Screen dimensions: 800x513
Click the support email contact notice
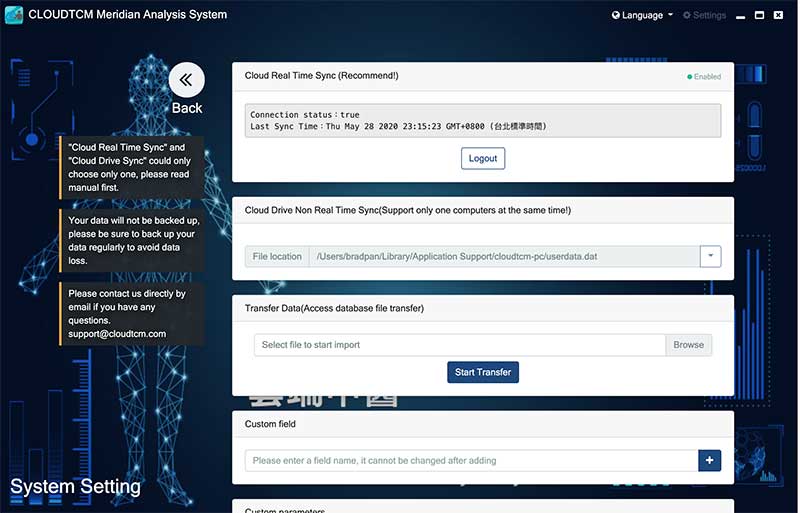click(x=130, y=313)
